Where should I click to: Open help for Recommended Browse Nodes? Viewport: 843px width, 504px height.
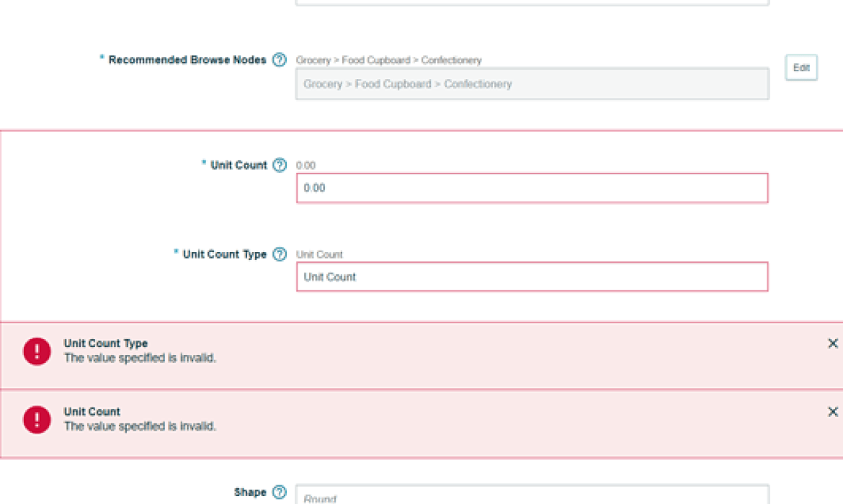click(x=279, y=60)
